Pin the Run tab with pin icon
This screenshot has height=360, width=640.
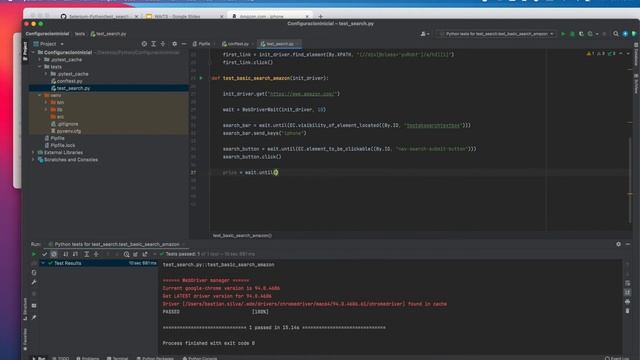[x=34, y=318]
